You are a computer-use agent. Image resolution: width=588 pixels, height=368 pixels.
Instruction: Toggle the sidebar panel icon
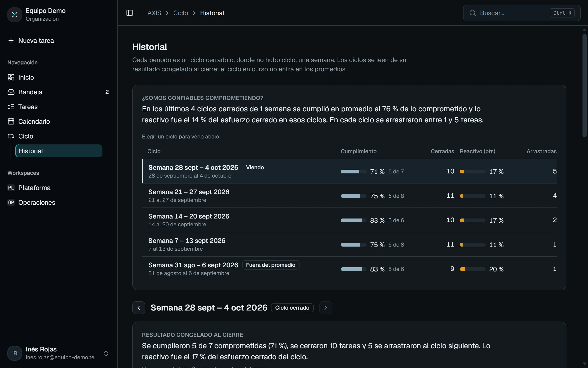(130, 13)
